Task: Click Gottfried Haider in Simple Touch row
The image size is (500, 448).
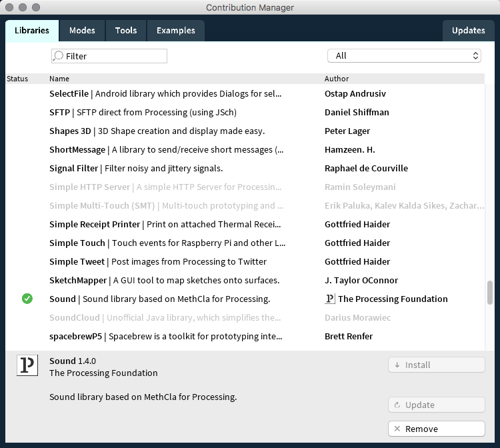Action: (x=357, y=243)
